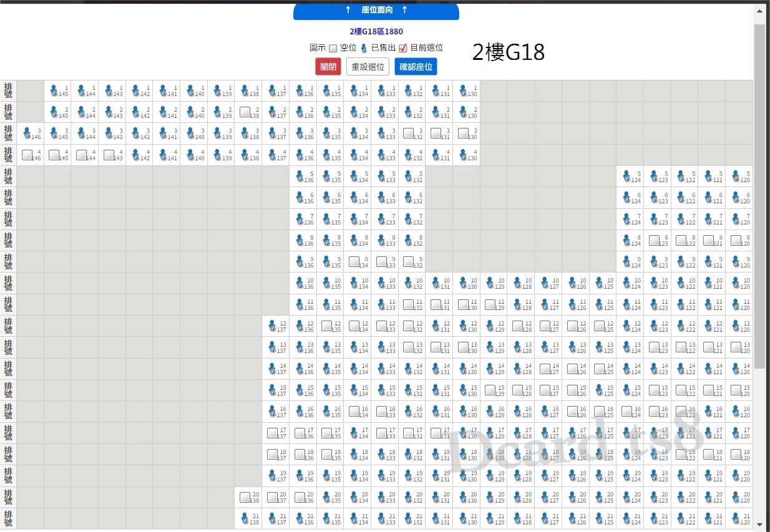Click the sold seat at row 7 seat 120

point(736,218)
